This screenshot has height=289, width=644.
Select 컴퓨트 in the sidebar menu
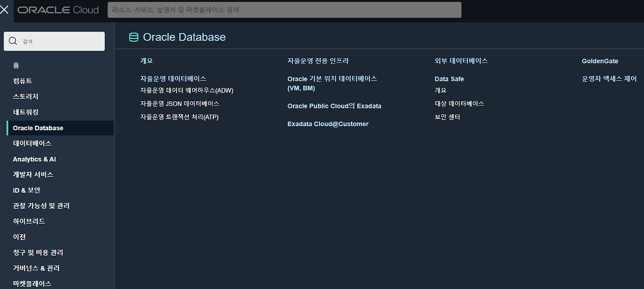23,81
